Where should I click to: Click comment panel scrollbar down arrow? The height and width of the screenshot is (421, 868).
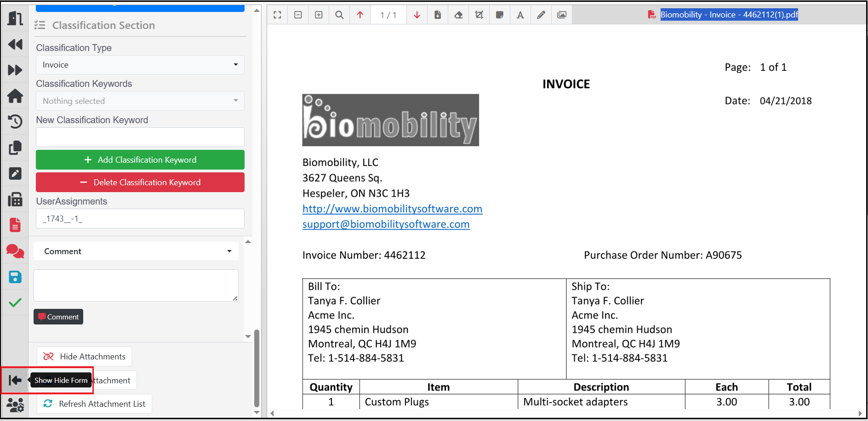(x=248, y=337)
